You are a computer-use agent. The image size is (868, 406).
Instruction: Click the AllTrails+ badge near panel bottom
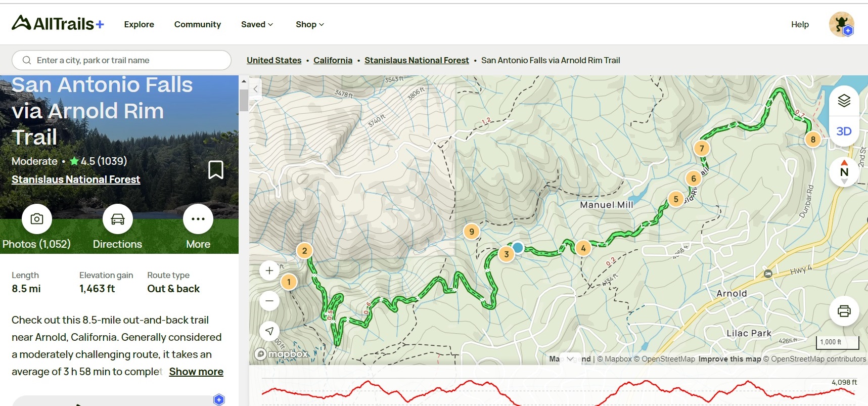[x=219, y=399]
